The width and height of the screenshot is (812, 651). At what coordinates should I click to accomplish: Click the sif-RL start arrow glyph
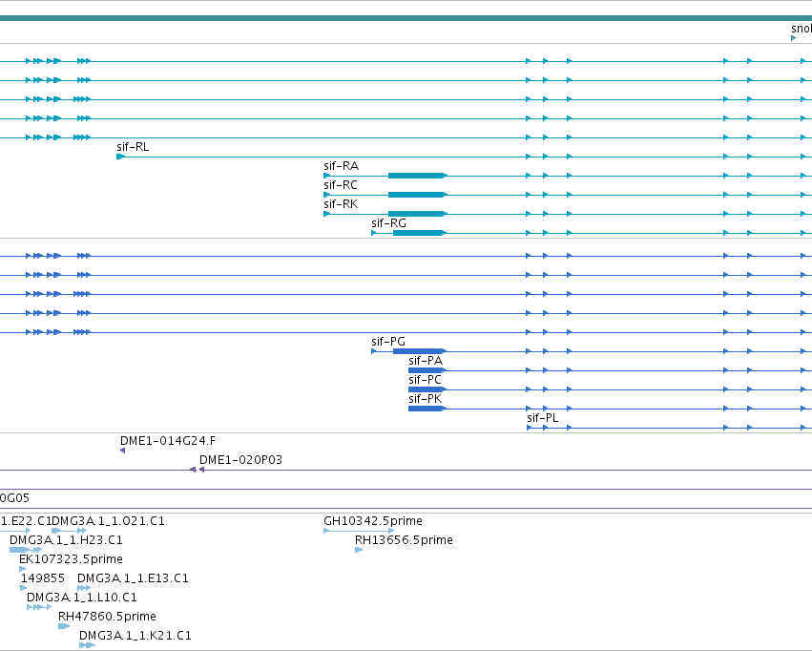120,157
